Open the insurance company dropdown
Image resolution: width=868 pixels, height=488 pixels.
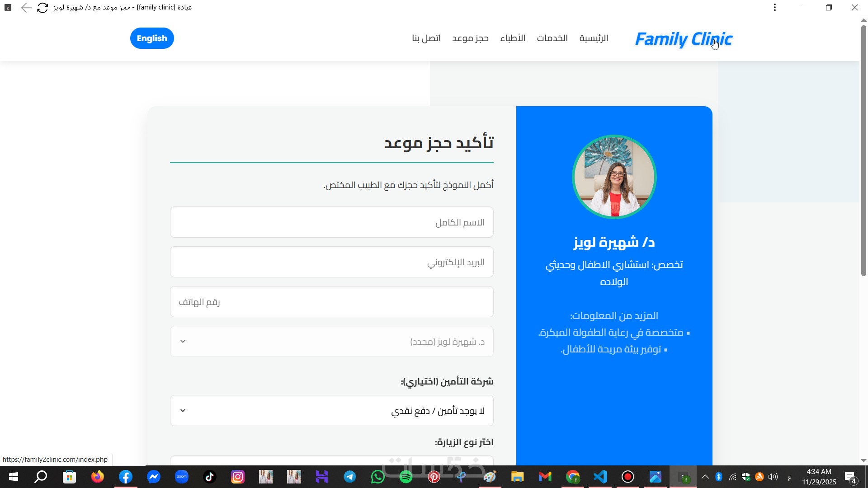(331, 411)
